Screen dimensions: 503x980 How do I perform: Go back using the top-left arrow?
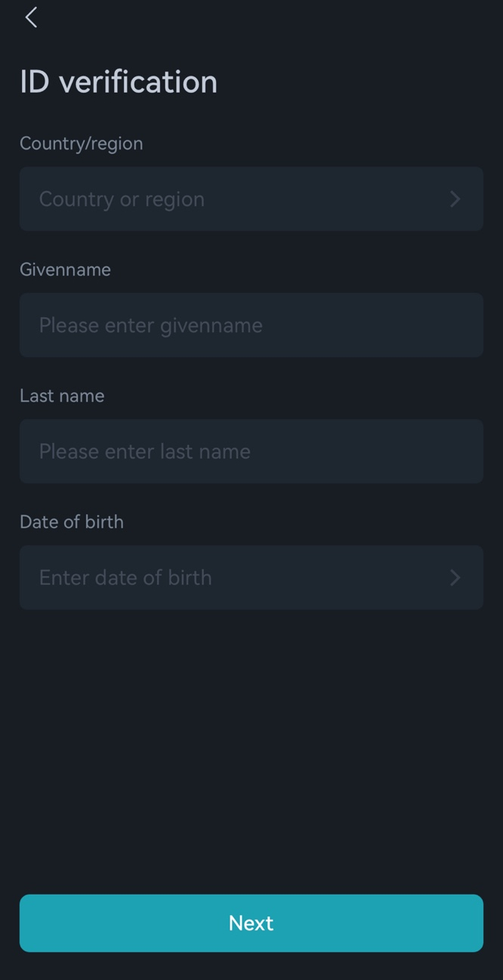(31, 17)
